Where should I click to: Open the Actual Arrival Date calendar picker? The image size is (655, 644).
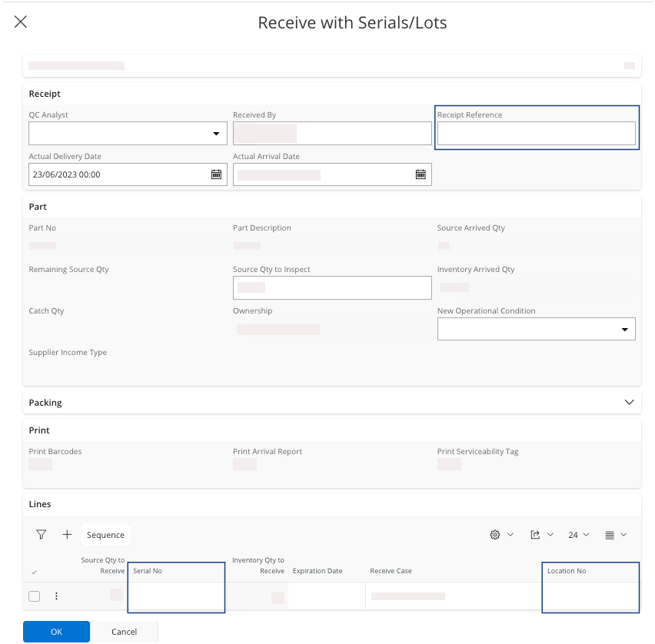(x=421, y=174)
